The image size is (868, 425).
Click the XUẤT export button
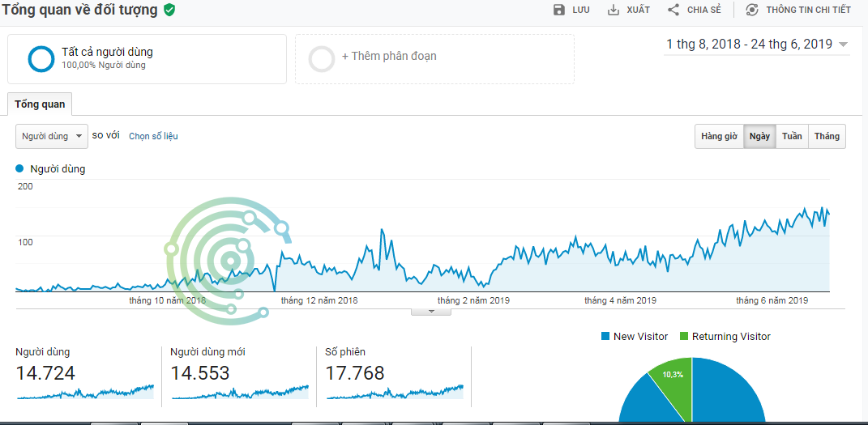tap(629, 10)
